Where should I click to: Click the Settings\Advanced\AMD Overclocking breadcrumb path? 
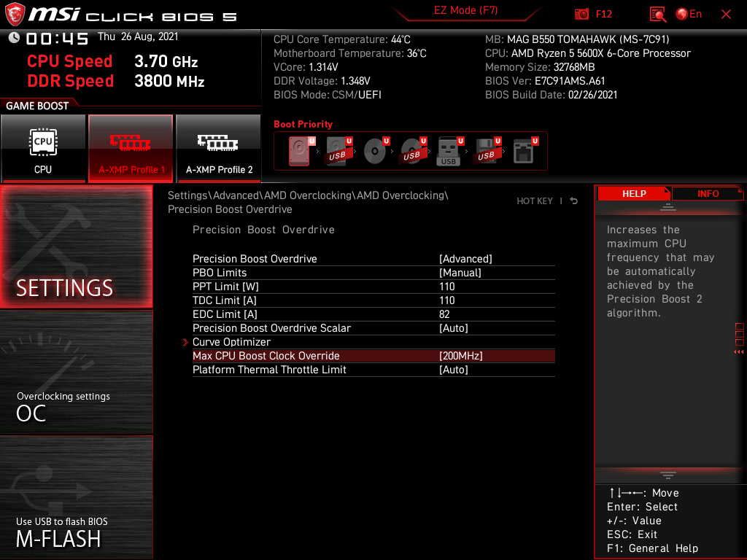(309, 202)
